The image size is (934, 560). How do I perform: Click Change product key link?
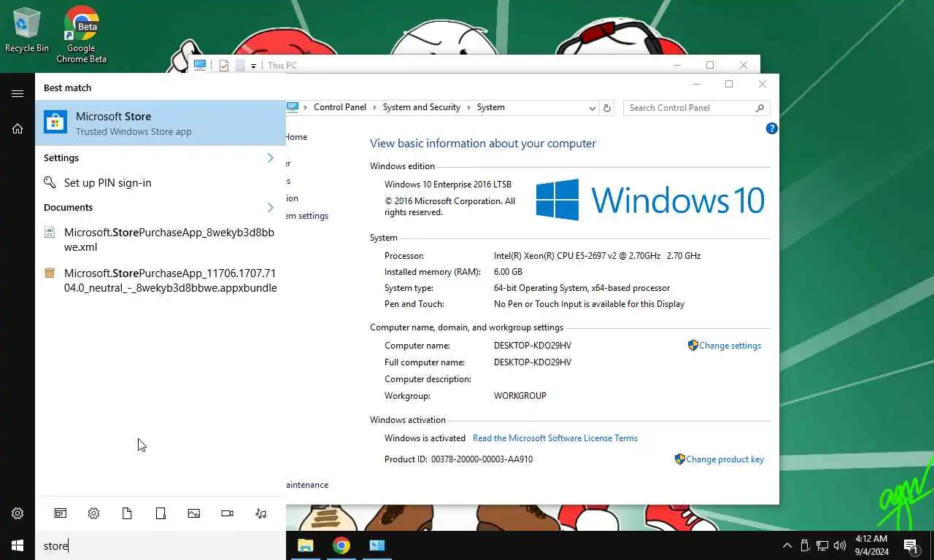point(725,459)
